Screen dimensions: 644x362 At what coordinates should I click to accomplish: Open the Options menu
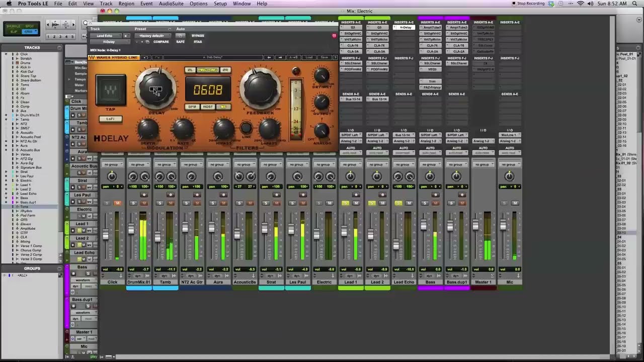(198, 4)
